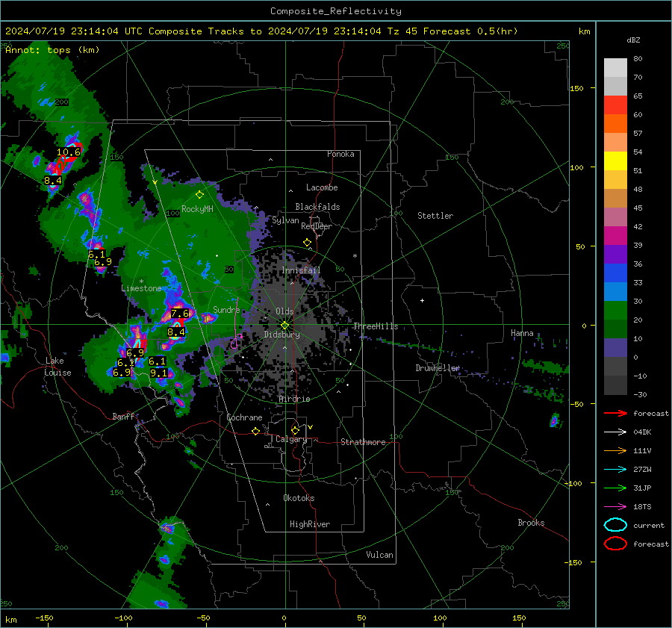Click the RedDeer city label
672x628 pixels.
point(317,226)
